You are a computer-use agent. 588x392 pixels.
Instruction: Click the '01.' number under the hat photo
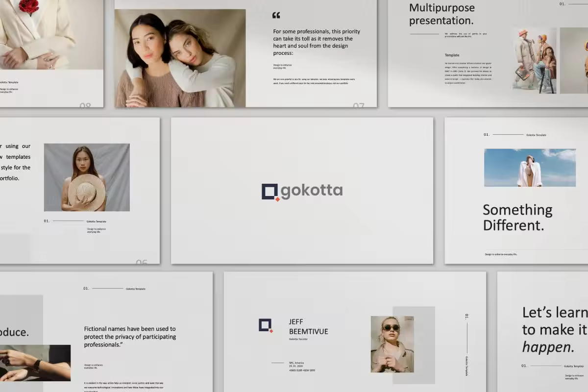[47, 221]
